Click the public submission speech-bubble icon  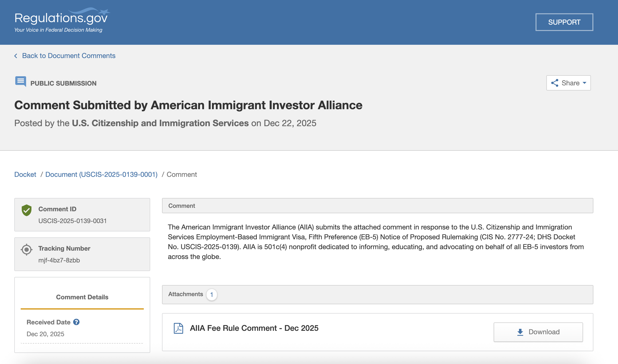tap(21, 82)
